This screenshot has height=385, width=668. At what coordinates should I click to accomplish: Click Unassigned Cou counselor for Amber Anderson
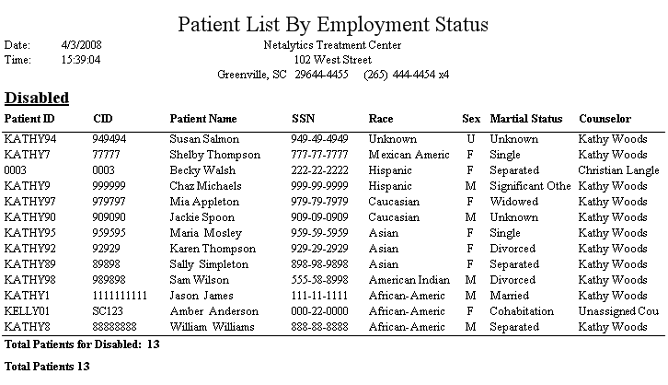point(619,311)
